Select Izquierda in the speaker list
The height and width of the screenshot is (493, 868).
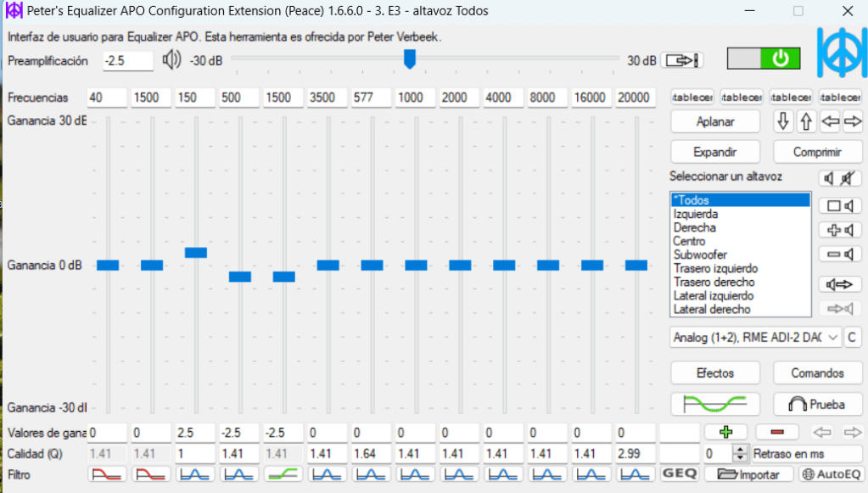(695, 214)
